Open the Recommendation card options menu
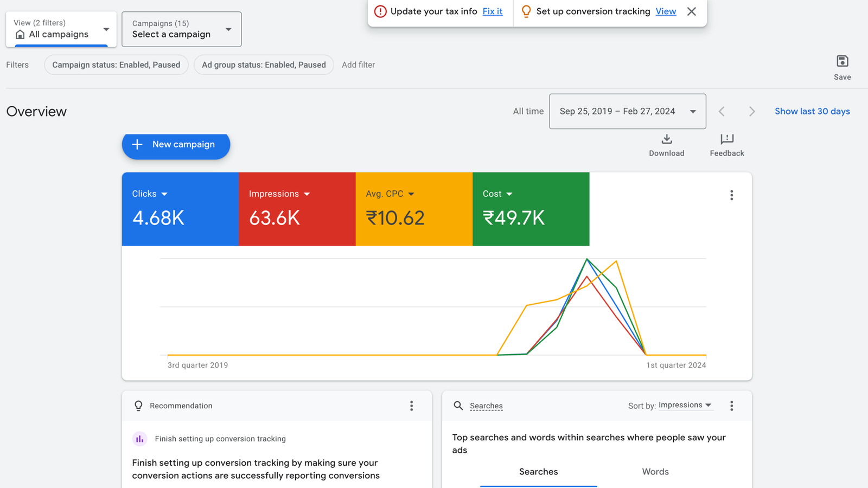Screen dimensions: 868x488 click(x=411, y=406)
